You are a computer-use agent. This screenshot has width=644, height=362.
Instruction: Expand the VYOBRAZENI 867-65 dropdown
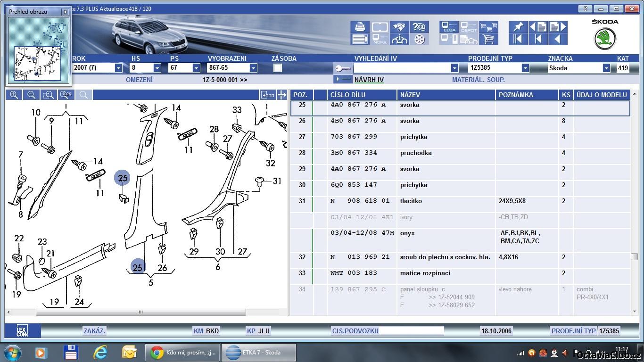coord(253,68)
